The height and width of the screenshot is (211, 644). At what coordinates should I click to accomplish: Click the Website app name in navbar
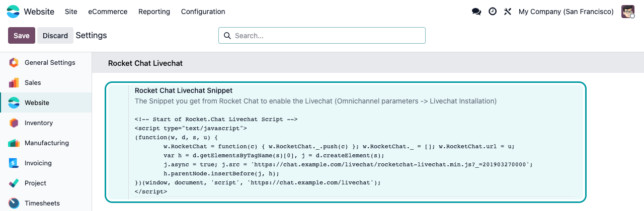(x=39, y=12)
